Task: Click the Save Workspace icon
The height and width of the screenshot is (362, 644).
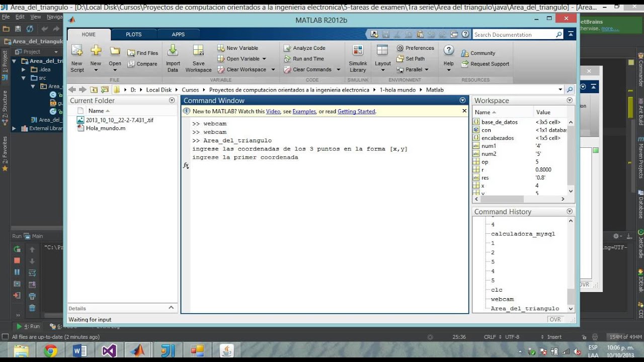Action: click(x=198, y=50)
